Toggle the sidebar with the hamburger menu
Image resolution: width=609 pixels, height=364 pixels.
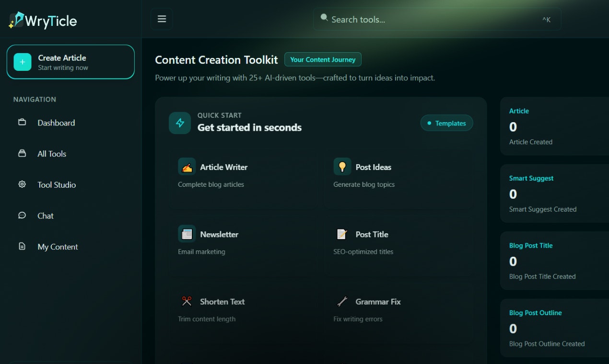pyautogui.click(x=162, y=19)
